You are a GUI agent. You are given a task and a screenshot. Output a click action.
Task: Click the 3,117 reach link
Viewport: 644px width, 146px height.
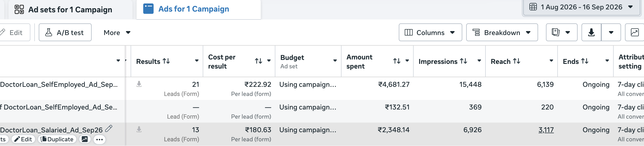coord(546,130)
